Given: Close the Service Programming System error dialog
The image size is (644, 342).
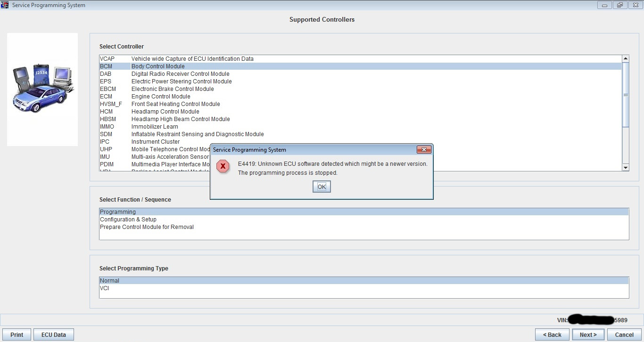Looking at the screenshot, I should point(424,150).
